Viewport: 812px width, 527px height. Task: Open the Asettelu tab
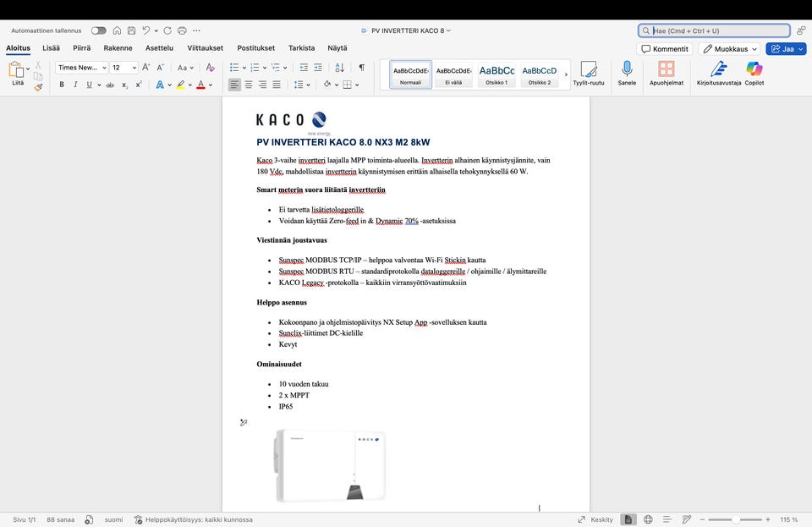pos(160,47)
